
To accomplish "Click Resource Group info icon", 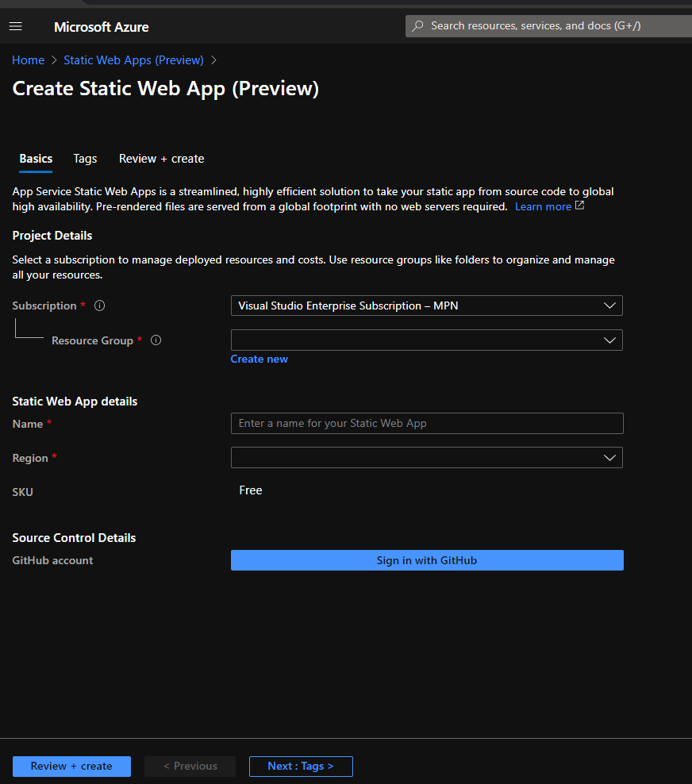I will click(156, 340).
